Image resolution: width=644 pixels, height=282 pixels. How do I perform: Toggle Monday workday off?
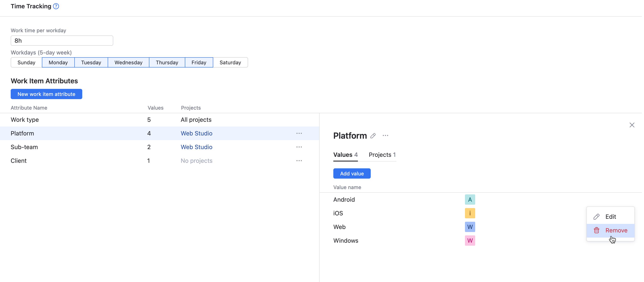tap(58, 63)
